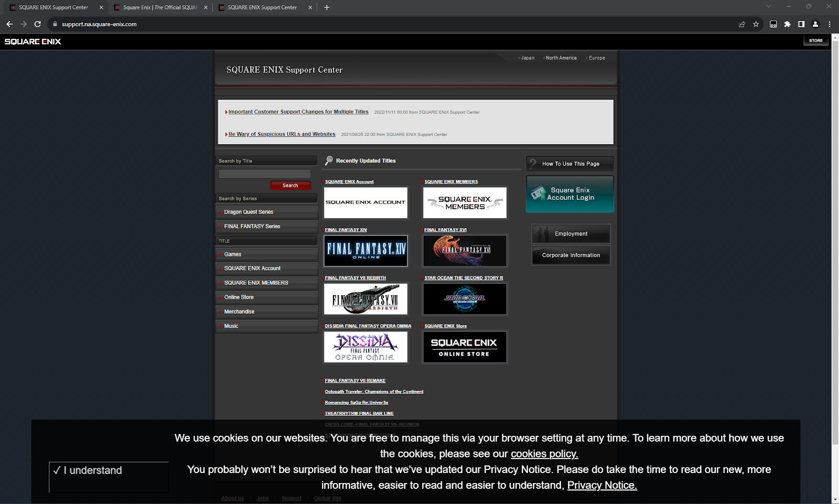839x504 pixels.
Task: Open Octopath Traveler Champions of the Continent link
Action: coord(374,392)
